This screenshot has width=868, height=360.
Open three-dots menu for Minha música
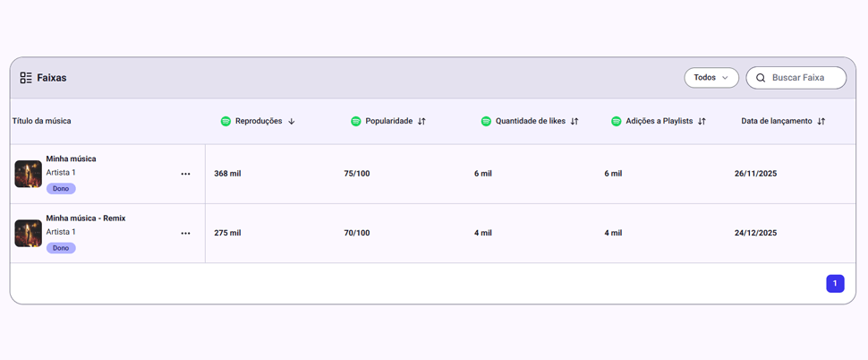tap(185, 174)
